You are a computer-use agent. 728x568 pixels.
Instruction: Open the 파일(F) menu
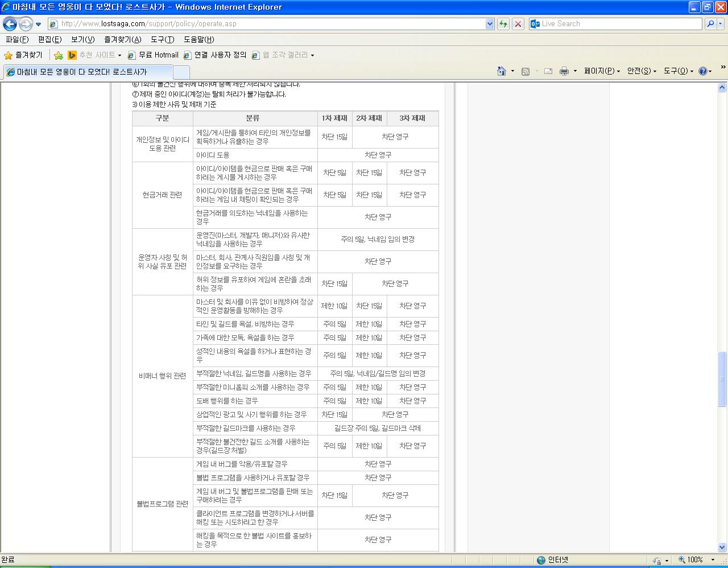[x=17, y=40]
